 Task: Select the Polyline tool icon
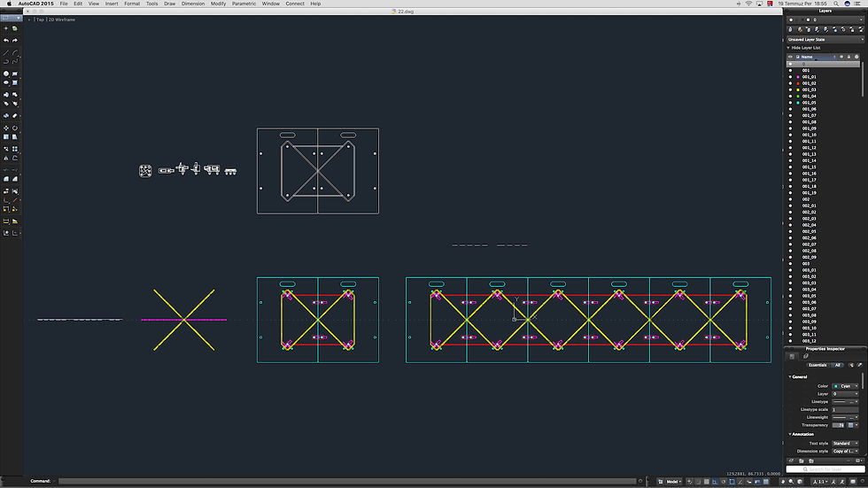click(x=6, y=61)
